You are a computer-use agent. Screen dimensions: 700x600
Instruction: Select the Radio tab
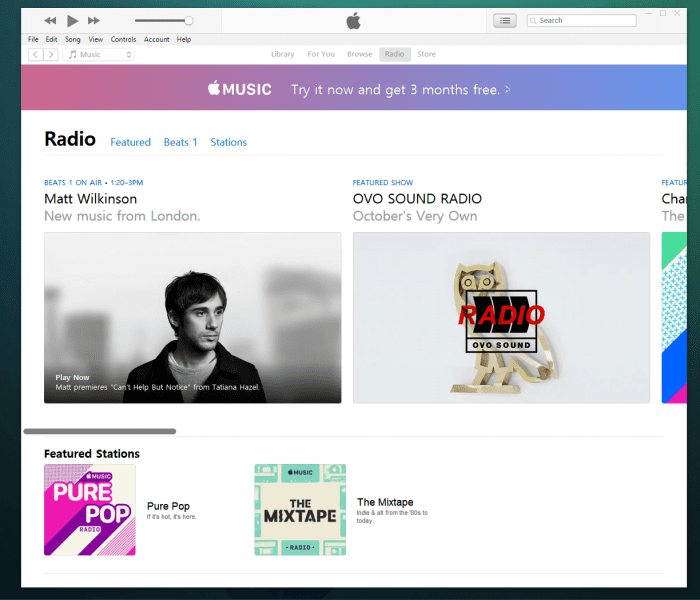tap(395, 54)
